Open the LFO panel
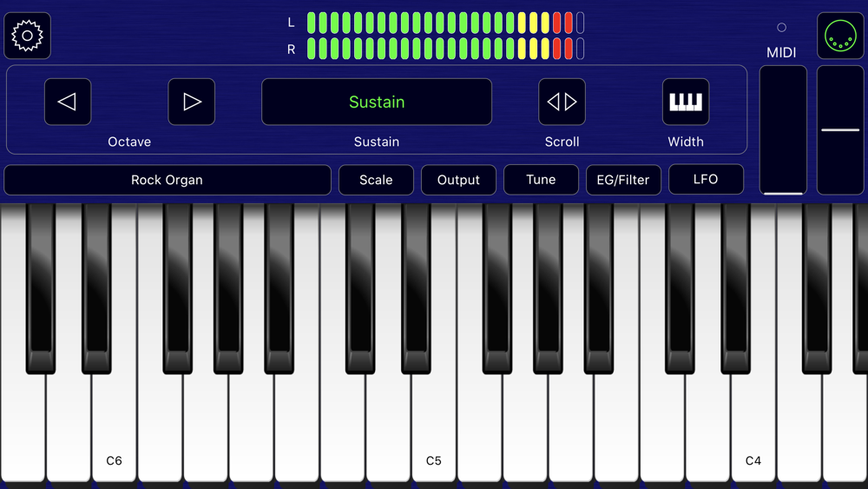The height and width of the screenshot is (489, 868). (706, 180)
